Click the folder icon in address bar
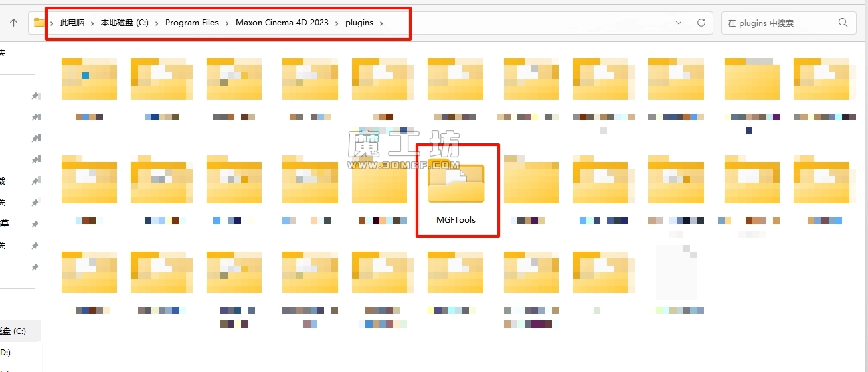868x372 pixels. (39, 23)
